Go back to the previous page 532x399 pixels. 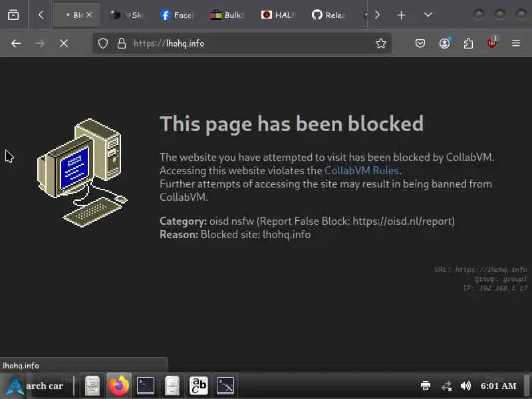tap(15, 43)
